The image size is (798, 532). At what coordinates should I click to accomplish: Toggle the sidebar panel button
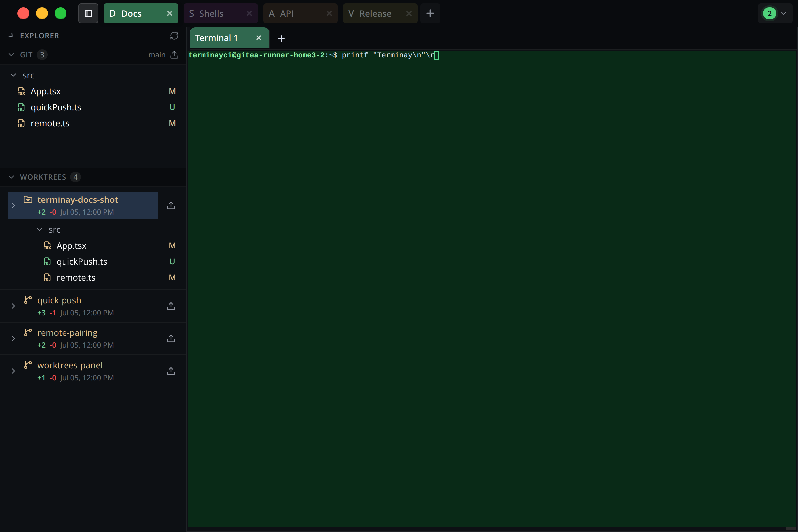[88, 14]
